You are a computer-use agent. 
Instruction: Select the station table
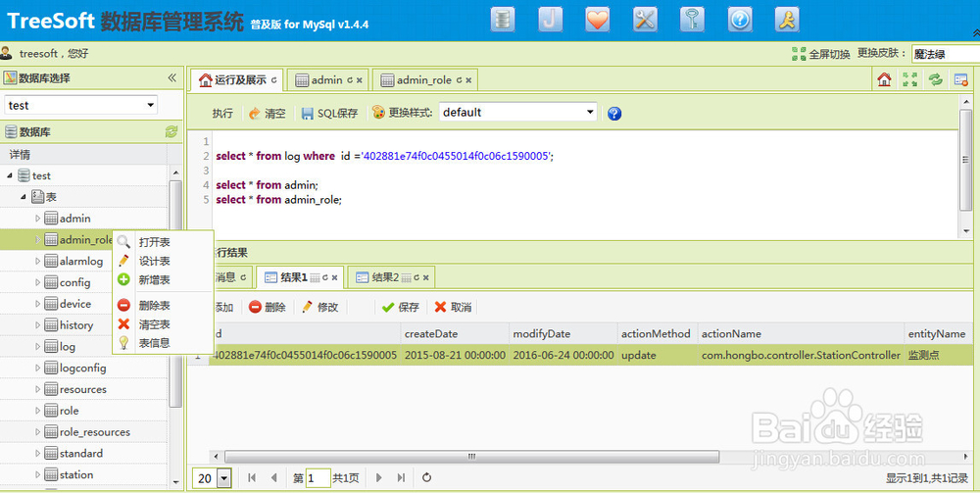pyautogui.click(x=76, y=475)
